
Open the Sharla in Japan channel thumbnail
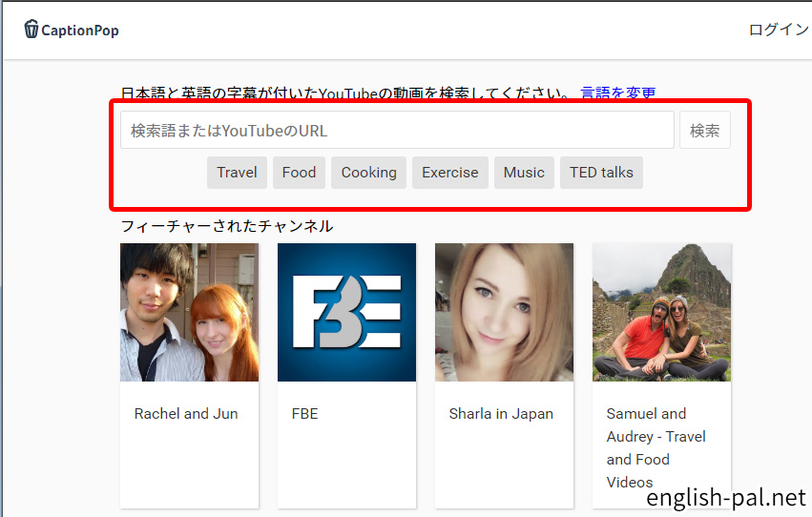point(505,313)
